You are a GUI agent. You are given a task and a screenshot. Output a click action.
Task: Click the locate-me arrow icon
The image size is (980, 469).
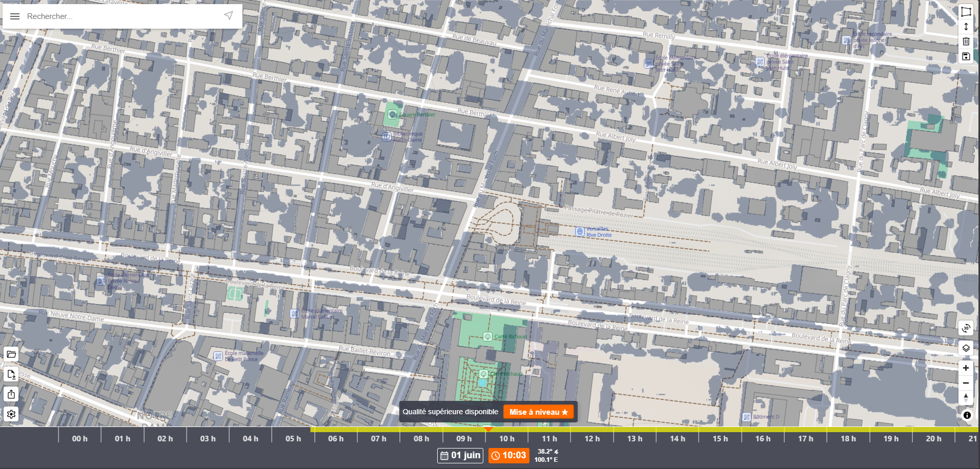click(x=229, y=16)
